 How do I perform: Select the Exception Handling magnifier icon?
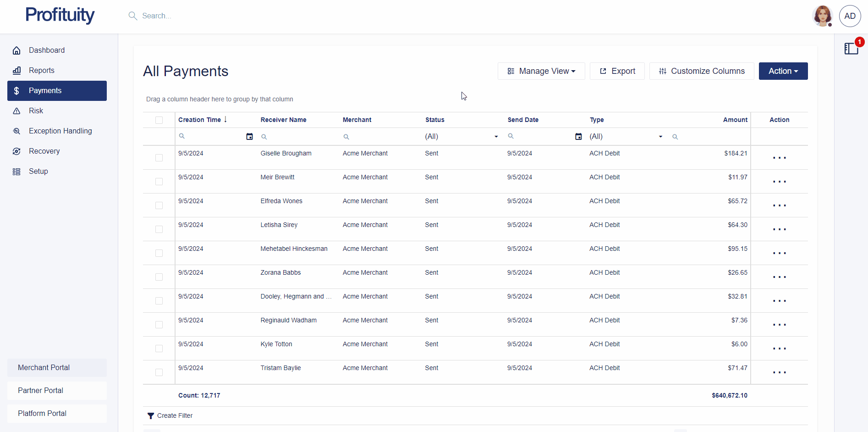(16, 131)
